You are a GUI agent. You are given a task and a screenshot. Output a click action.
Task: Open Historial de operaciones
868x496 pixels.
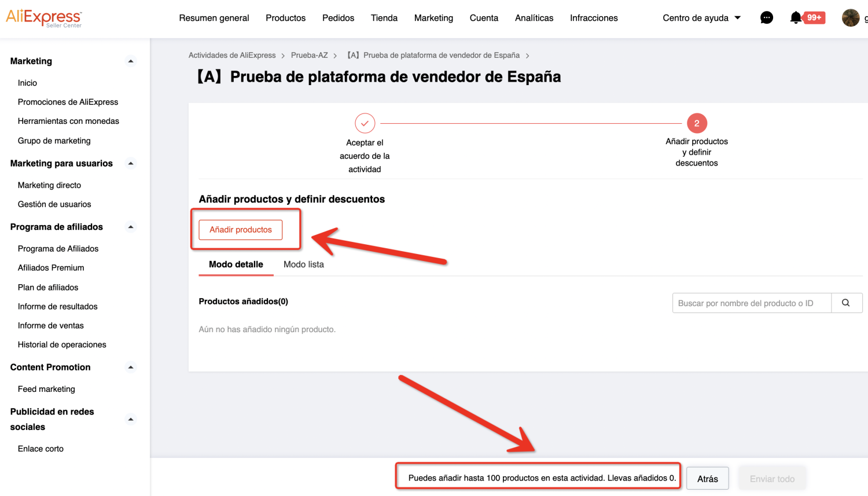[x=62, y=345]
